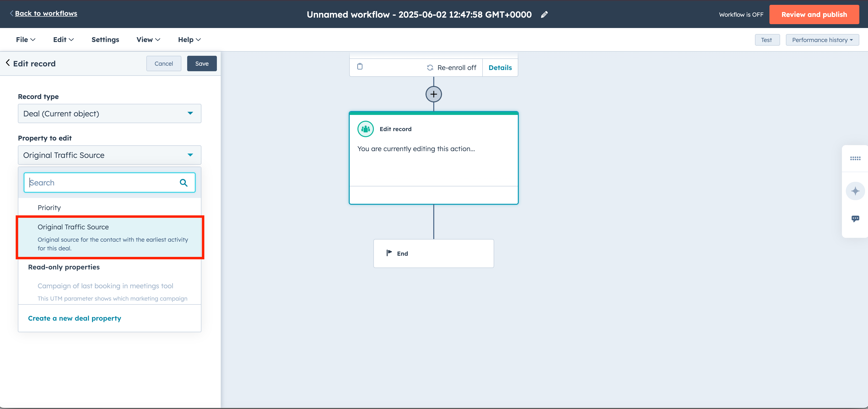868x409 pixels.
Task: Select the Original Traffic Source option
Action: 109,238
